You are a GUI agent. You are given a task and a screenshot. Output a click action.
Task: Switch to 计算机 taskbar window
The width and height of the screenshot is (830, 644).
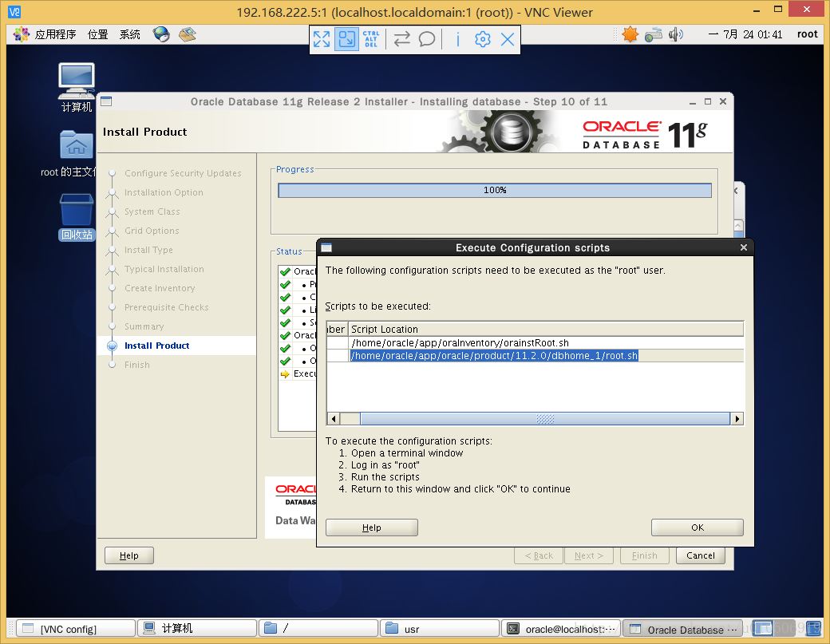click(197, 628)
